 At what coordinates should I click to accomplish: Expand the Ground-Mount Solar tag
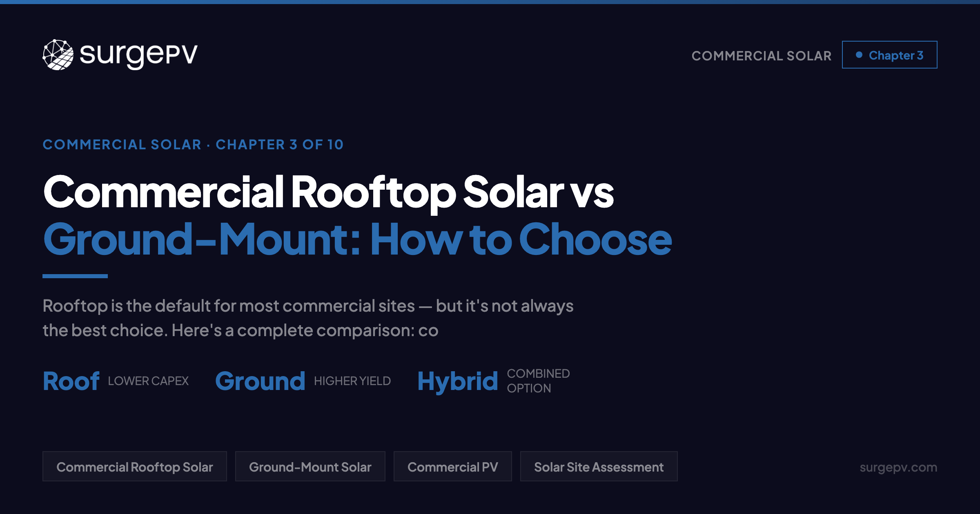pyautogui.click(x=310, y=466)
